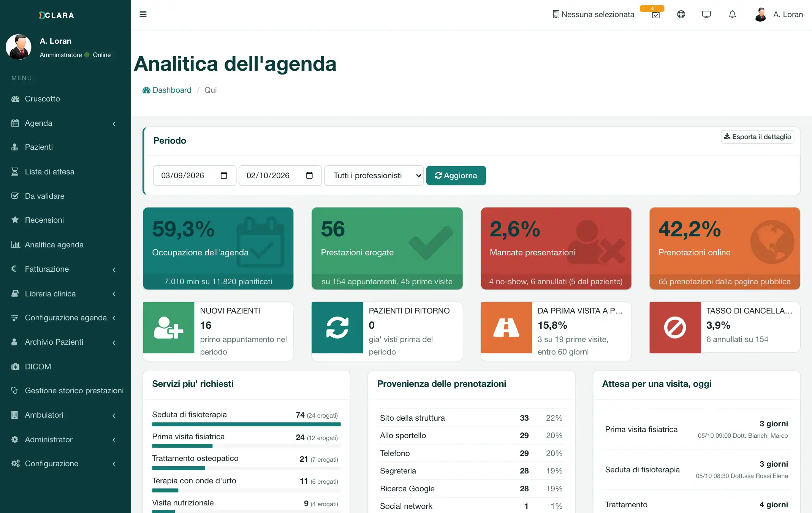
Task: Open Gestione storico prestazioni menu item
Action: coord(65,391)
